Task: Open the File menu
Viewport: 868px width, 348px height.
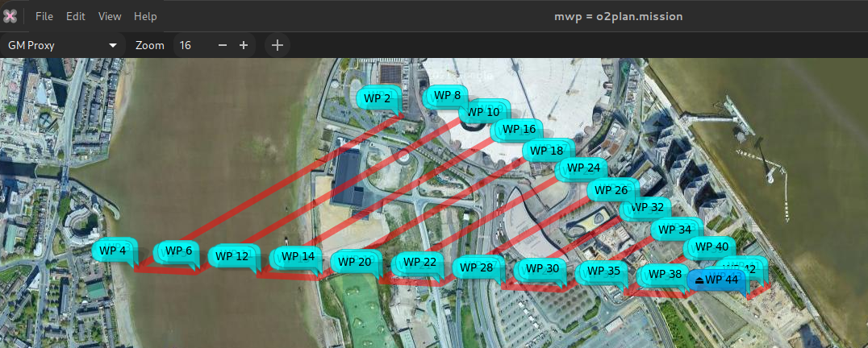Action: 44,16
